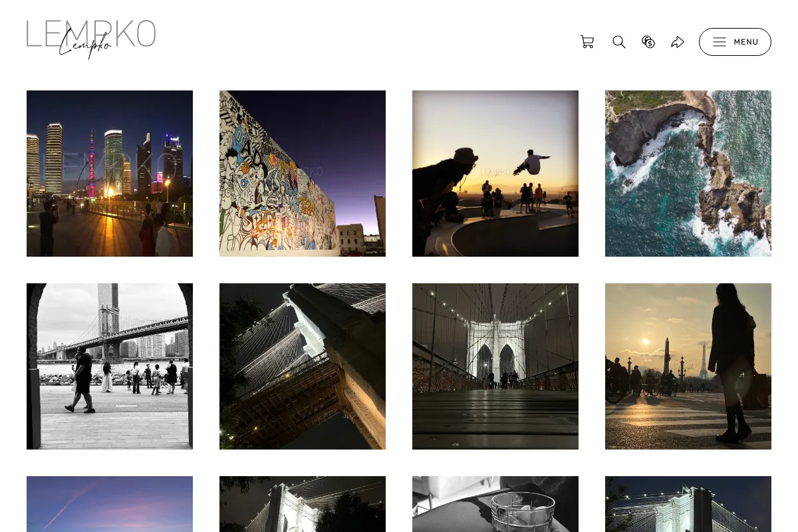Open the Shanghai skyline night photo
798x532 pixels.
pyautogui.click(x=110, y=174)
